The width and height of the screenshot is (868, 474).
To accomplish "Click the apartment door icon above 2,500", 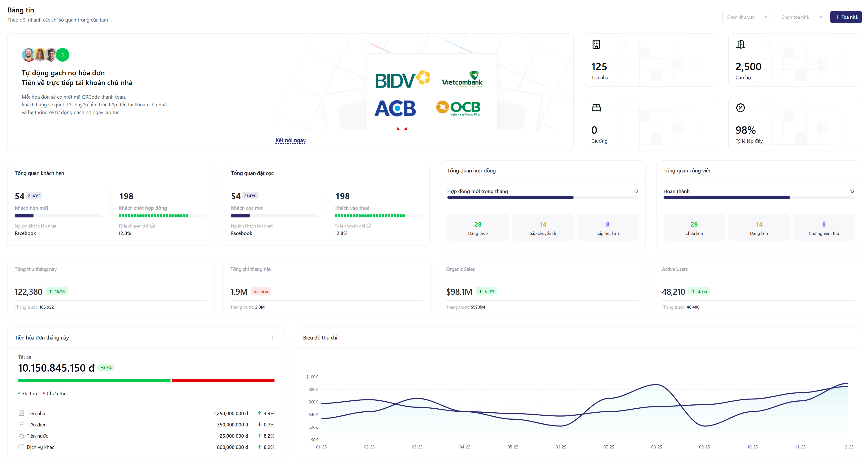I will pyautogui.click(x=740, y=44).
